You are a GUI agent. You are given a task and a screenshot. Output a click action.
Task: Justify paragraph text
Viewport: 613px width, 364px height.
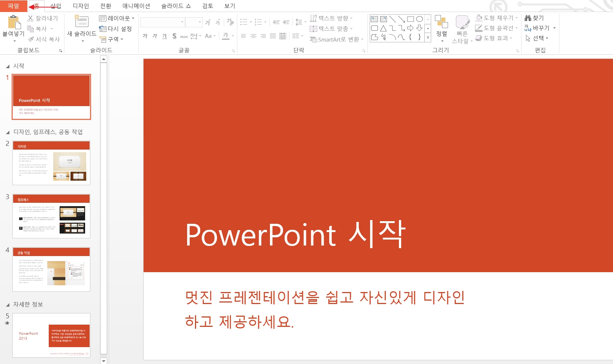tap(273, 36)
